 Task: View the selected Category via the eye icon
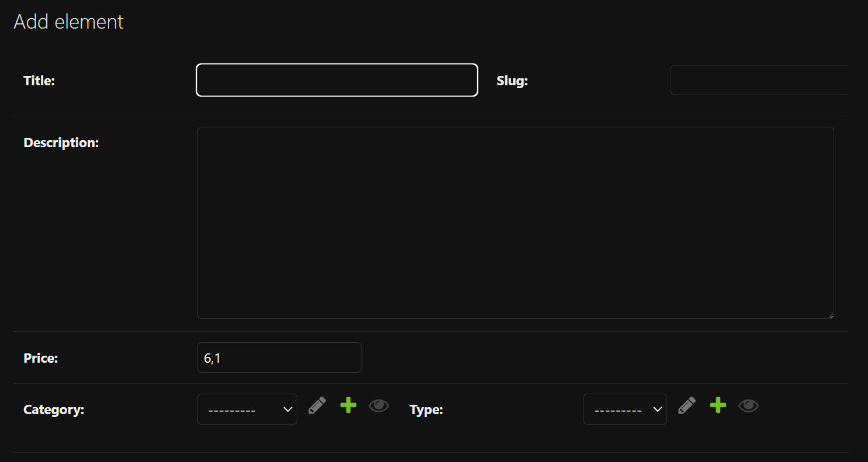[379, 405]
